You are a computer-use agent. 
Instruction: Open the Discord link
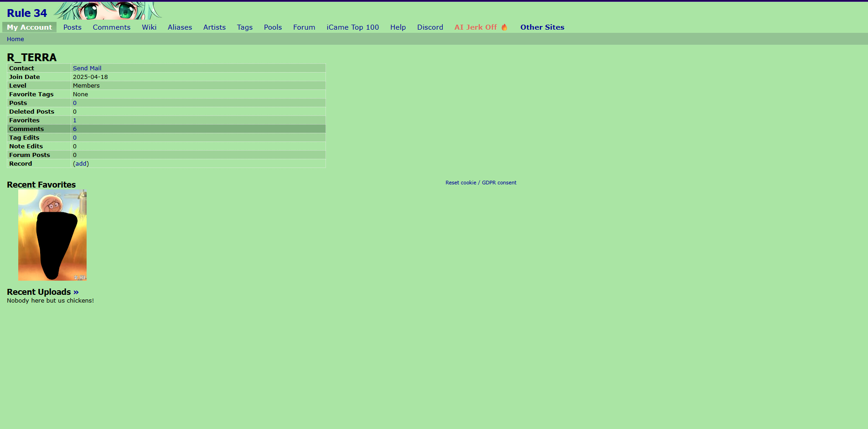click(x=430, y=27)
